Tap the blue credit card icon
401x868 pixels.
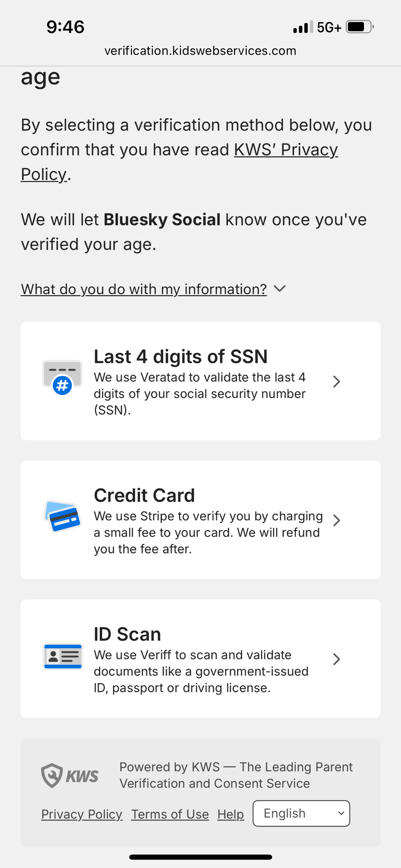coord(62,516)
